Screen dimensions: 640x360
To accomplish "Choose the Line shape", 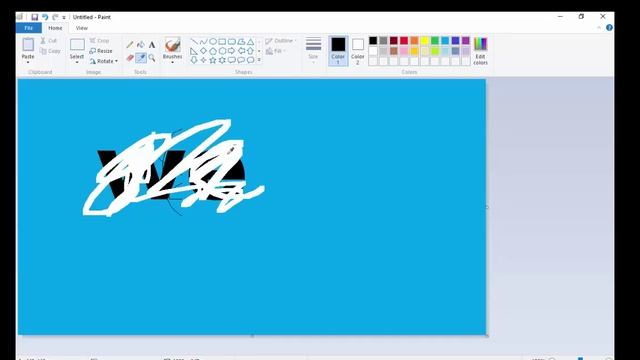I will [x=194, y=42].
